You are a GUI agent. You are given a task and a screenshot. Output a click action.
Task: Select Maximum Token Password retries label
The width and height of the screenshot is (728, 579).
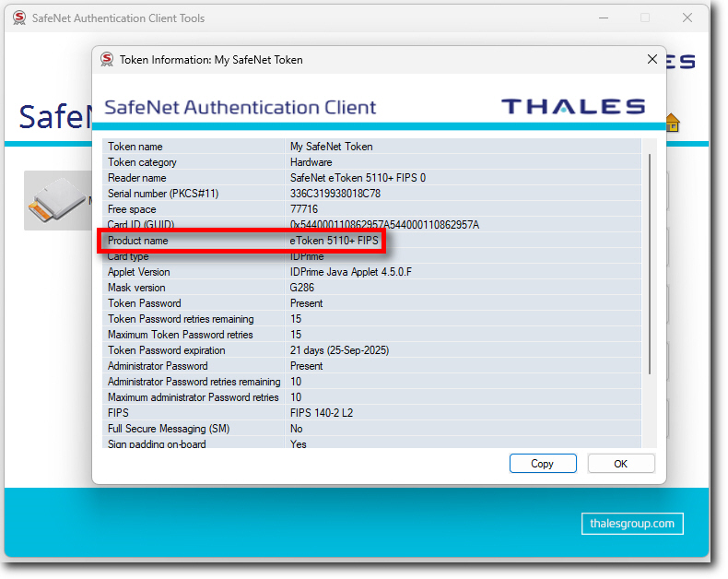180,335
